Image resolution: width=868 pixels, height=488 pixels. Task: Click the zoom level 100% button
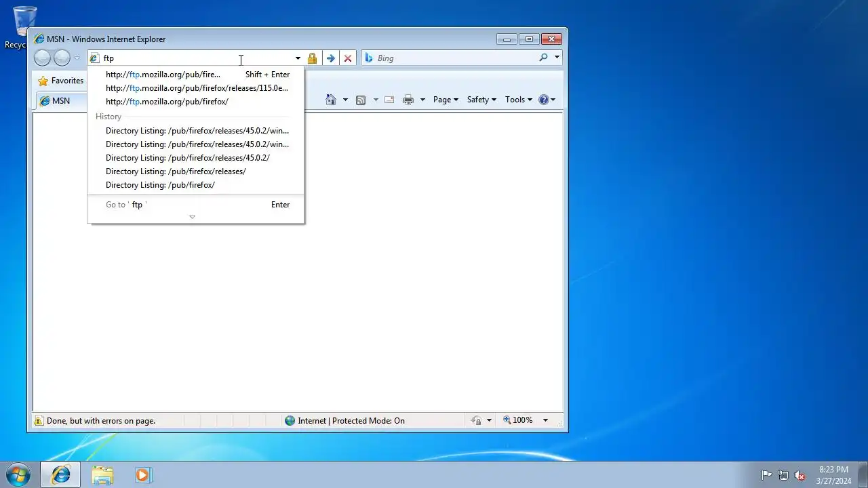coord(519,420)
